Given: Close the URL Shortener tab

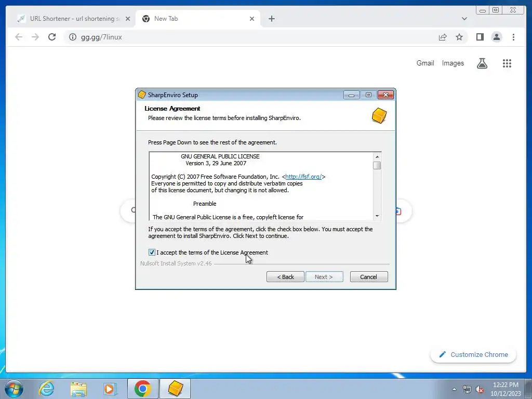Looking at the screenshot, I should pyautogui.click(x=128, y=19).
